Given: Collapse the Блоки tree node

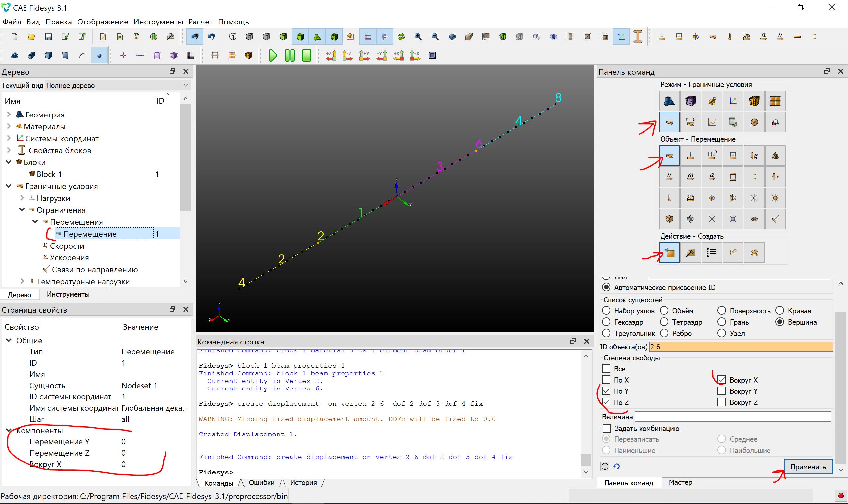Looking at the screenshot, I should coord(9,162).
